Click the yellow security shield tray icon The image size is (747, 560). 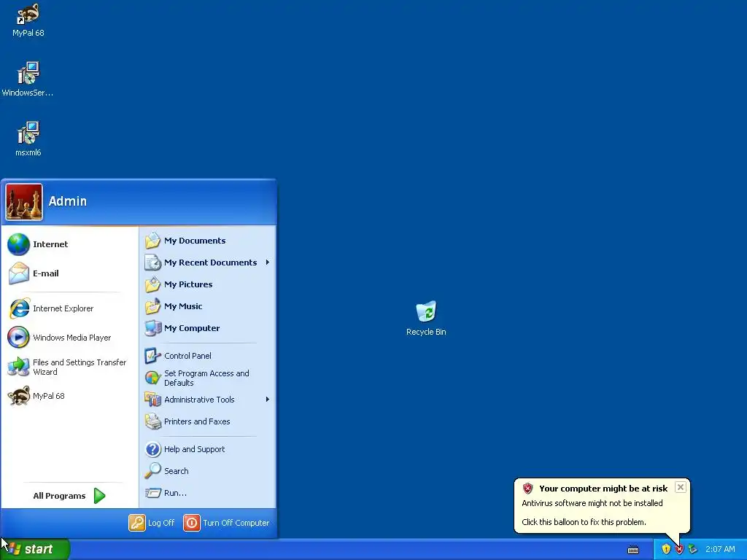(x=666, y=550)
